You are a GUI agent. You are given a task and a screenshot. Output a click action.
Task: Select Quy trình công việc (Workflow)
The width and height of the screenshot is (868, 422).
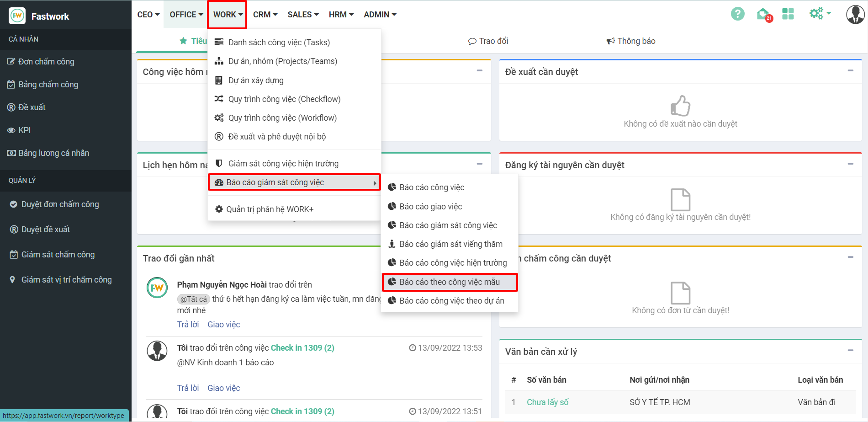[x=282, y=118]
